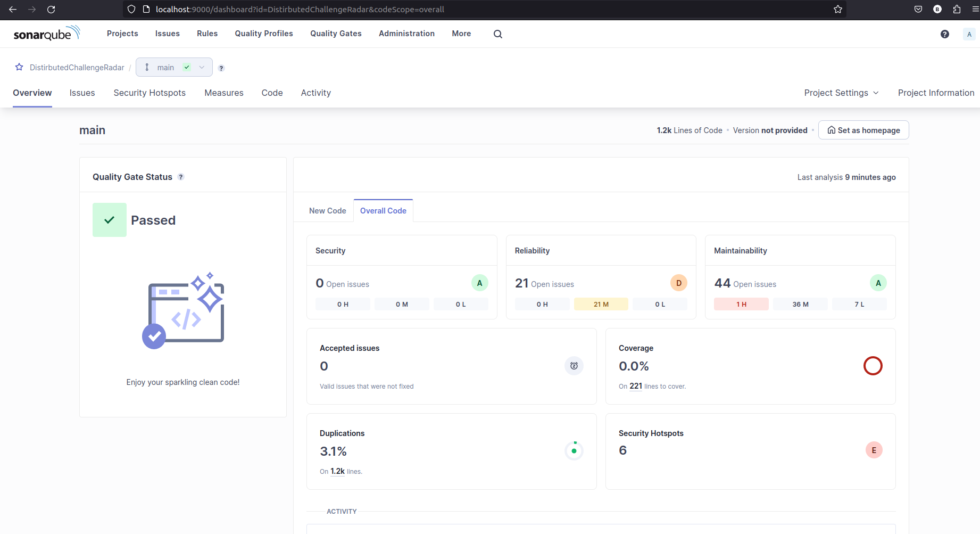Open the Security Hotspots project tab
Viewport: 980px width, 534px height.
click(x=150, y=93)
